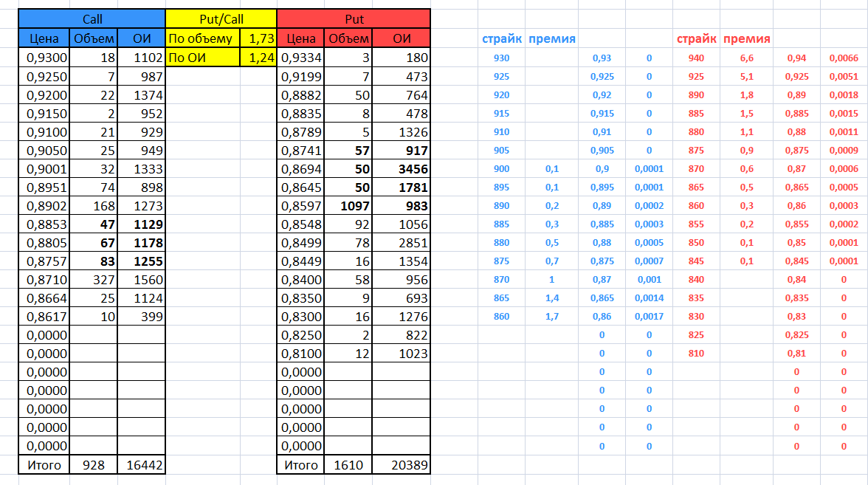Select Call volume cell 74
This screenshot has height=485, width=868.
point(94,188)
